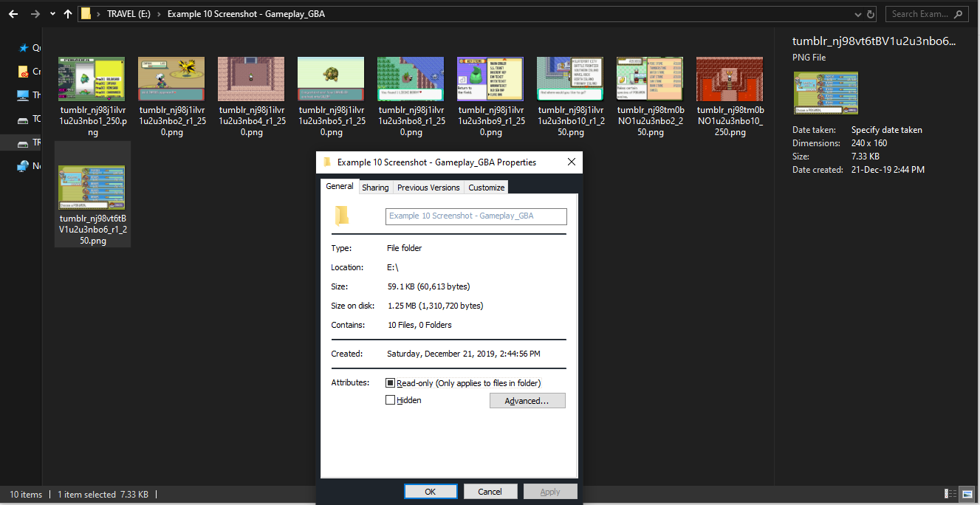This screenshot has height=505, width=980.
Task: Switch to details list view in status bar
Action: [x=951, y=494]
